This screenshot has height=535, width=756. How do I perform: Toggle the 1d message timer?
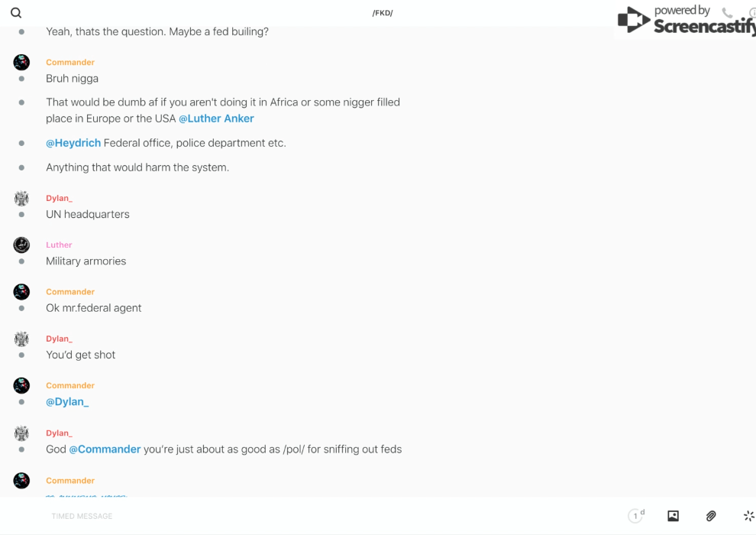click(636, 516)
